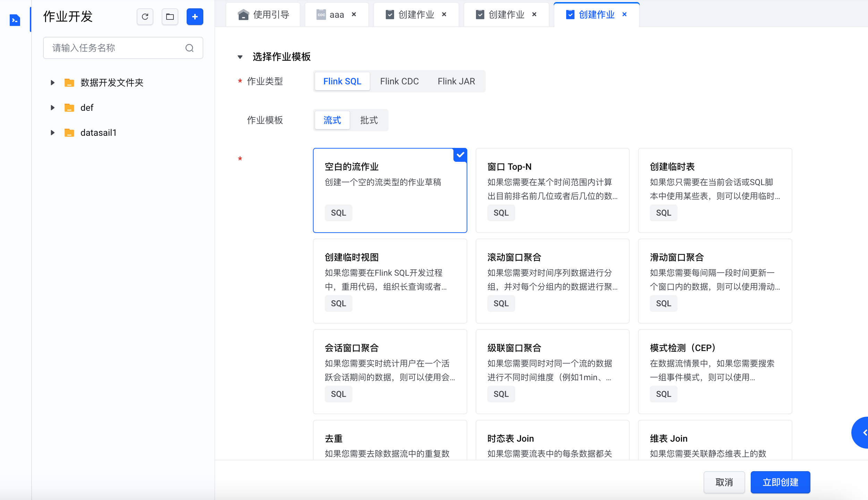Click the 作业开发 panel title
Viewport: 868px width, 500px height.
(68, 17)
